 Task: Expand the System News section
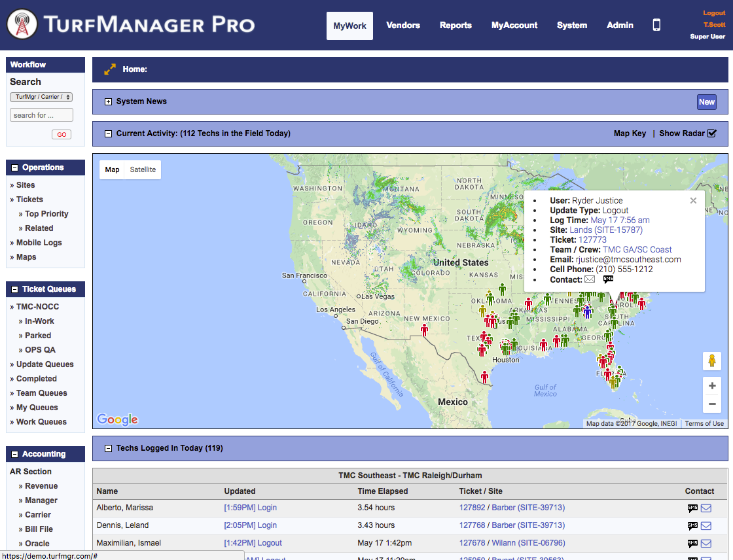(108, 101)
